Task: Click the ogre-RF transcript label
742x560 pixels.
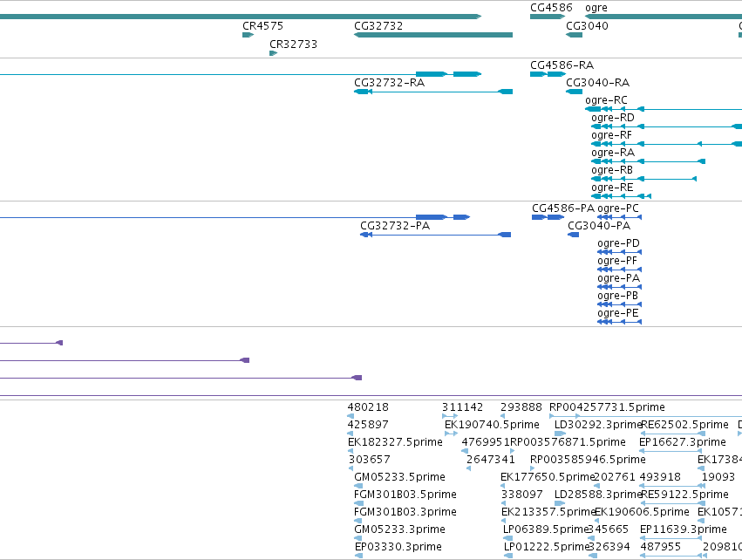Action: tap(611, 135)
